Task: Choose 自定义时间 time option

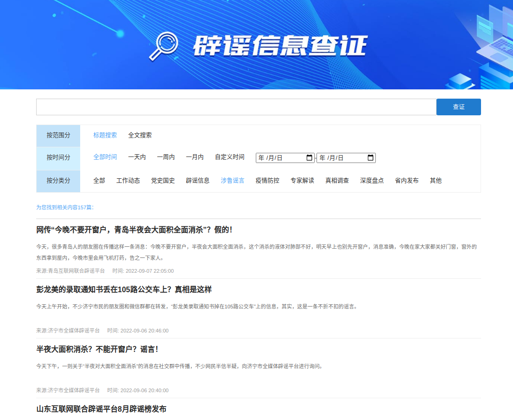Action: 229,157
